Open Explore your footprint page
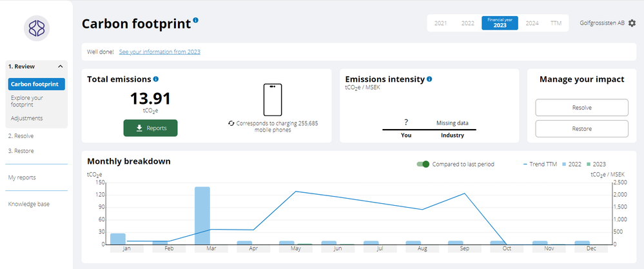Image resolution: width=644 pixels, height=269 pixels. (x=27, y=101)
